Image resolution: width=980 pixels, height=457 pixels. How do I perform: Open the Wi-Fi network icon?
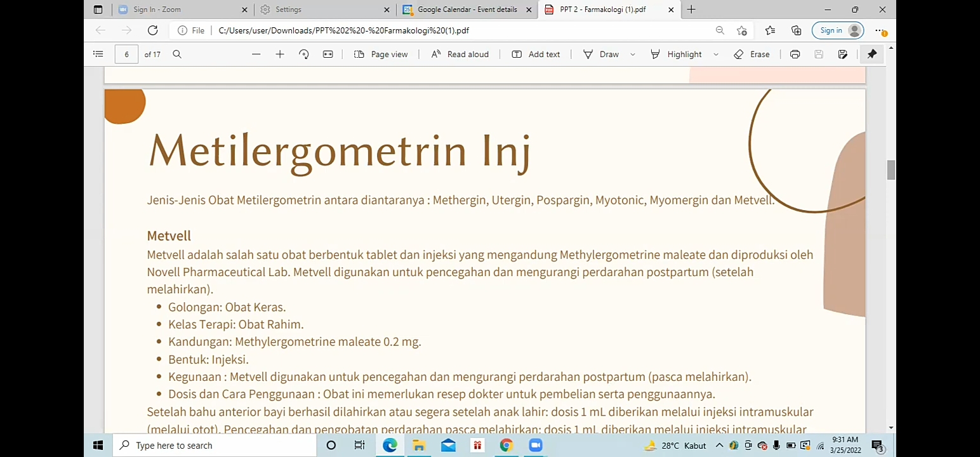[x=819, y=446]
